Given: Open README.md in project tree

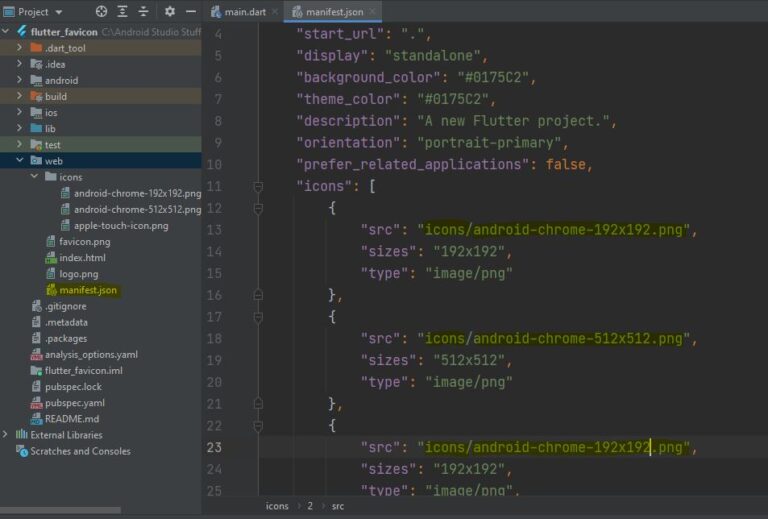Looking at the screenshot, I should pyautogui.click(x=72, y=419).
